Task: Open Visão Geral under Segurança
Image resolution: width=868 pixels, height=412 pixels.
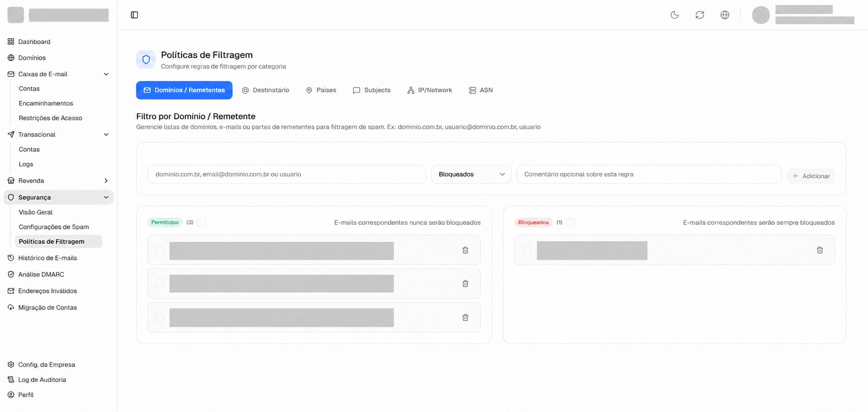Action: point(36,212)
